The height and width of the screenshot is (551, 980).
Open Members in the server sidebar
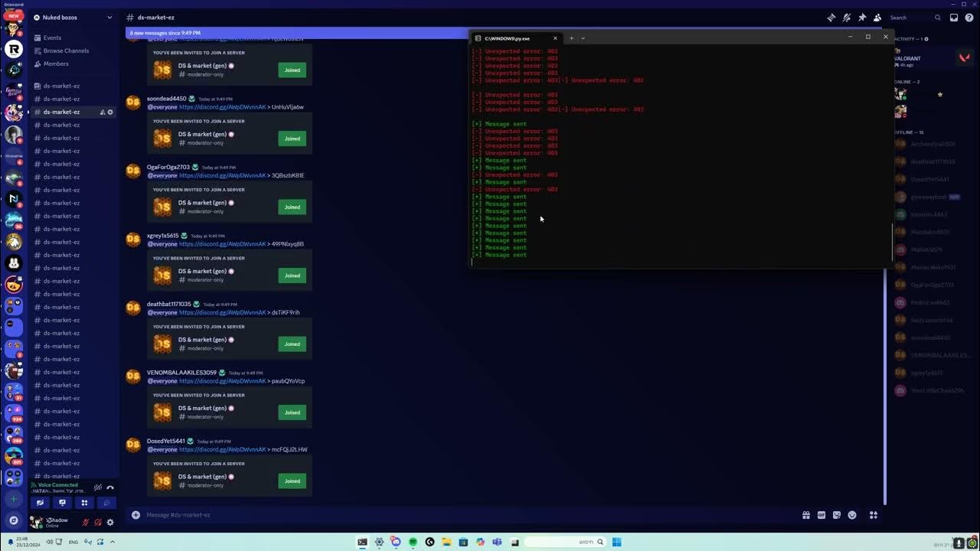pyautogui.click(x=73, y=64)
